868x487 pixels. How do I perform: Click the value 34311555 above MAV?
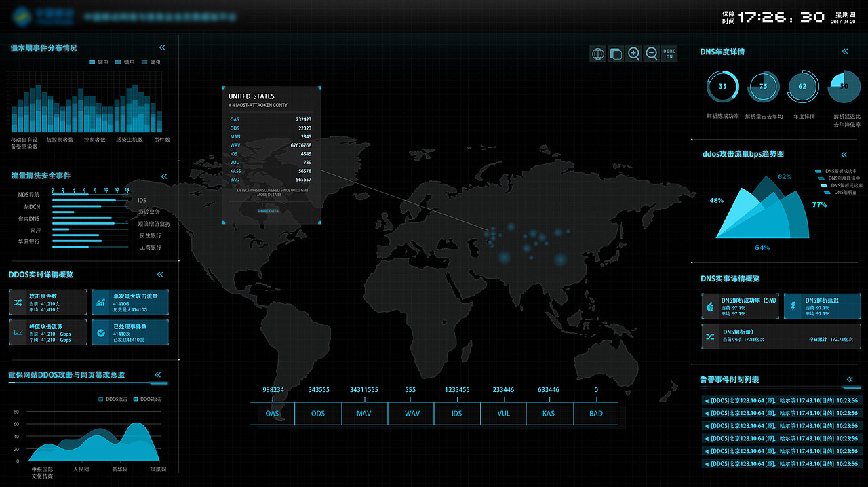[x=364, y=390]
